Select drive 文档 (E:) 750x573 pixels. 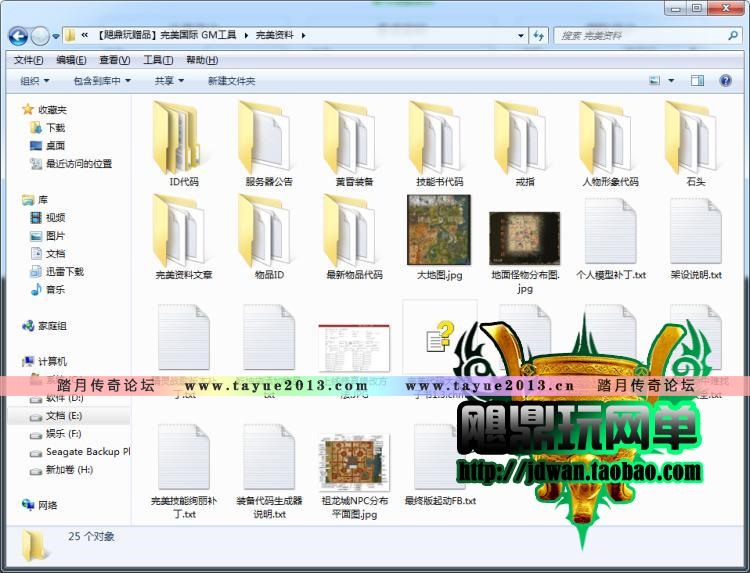pos(55,416)
